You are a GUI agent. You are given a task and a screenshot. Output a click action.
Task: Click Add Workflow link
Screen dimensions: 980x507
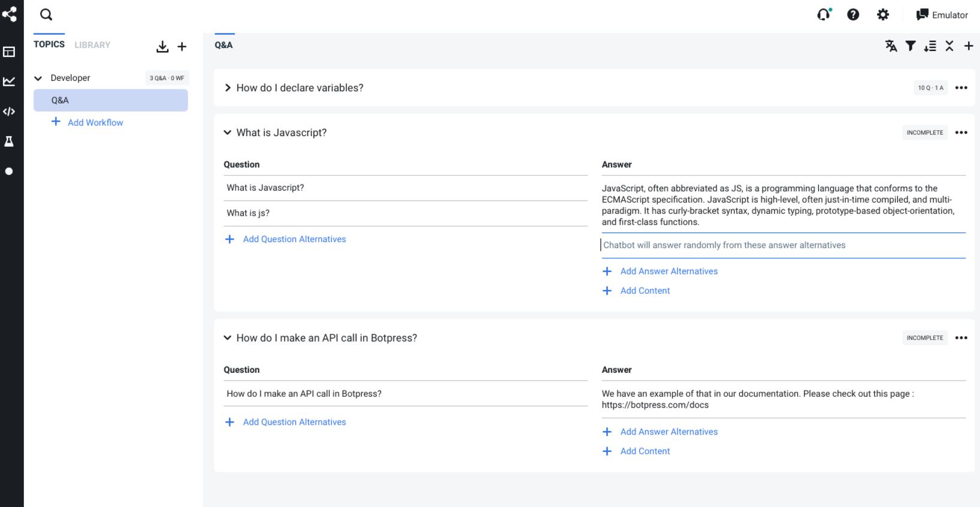tap(95, 123)
